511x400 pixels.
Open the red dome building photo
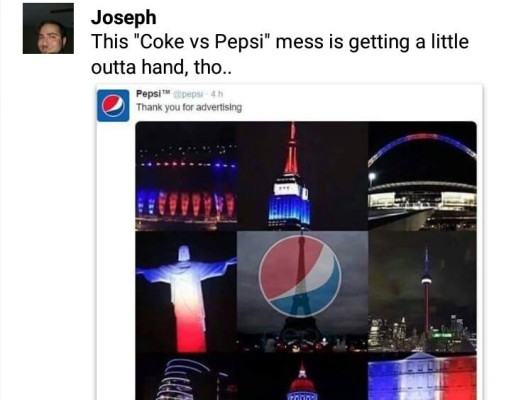302,376
